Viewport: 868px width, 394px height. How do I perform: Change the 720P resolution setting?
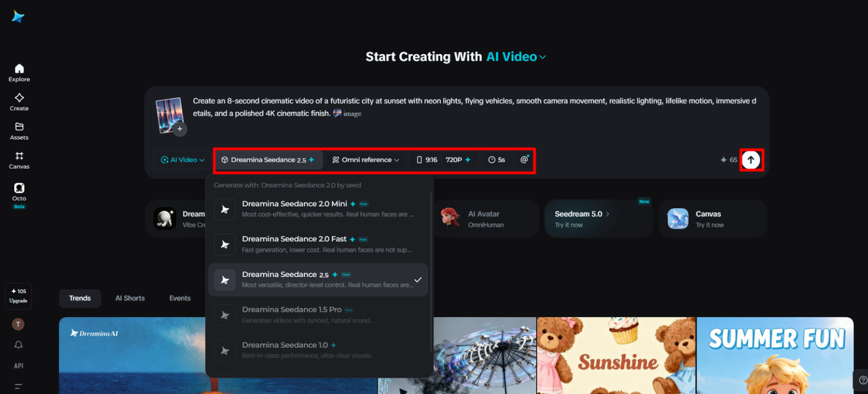coord(459,160)
